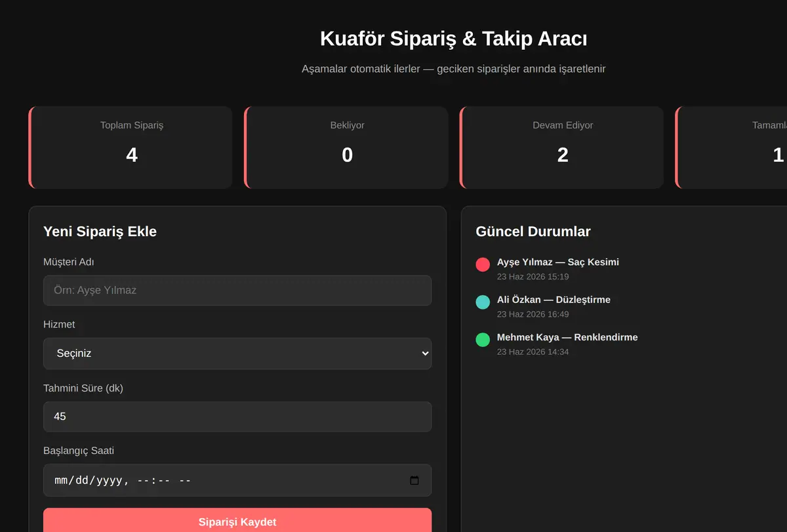Click the Siparişi Kaydet button
787x532 pixels.
[x=237, y=522]
